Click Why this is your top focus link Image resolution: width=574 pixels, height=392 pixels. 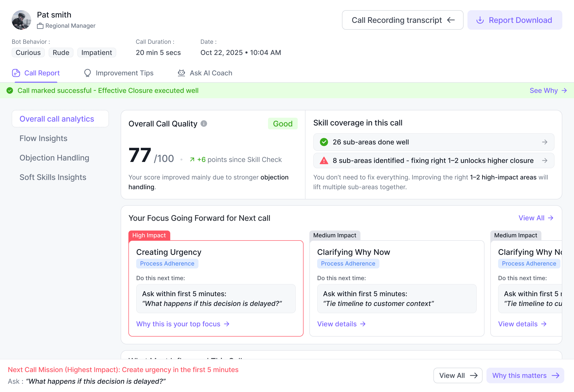pos(183,324)
